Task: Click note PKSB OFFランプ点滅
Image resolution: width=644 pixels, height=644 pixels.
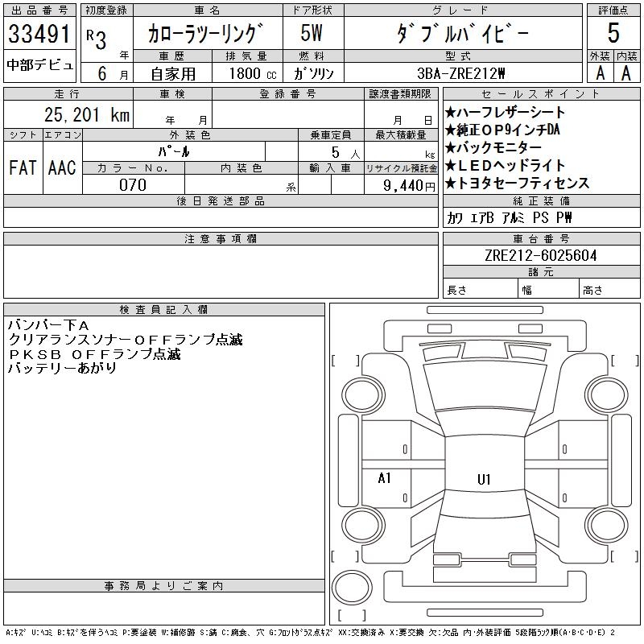Action: [94, 354]
